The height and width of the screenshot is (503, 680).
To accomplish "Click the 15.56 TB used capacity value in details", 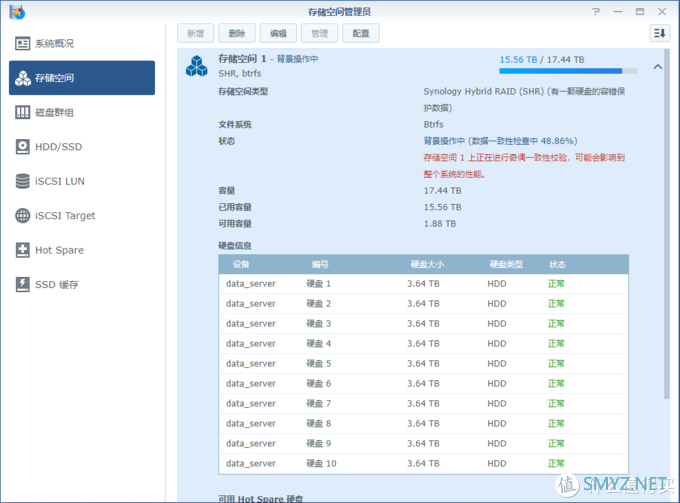I will tap(442, 207).
